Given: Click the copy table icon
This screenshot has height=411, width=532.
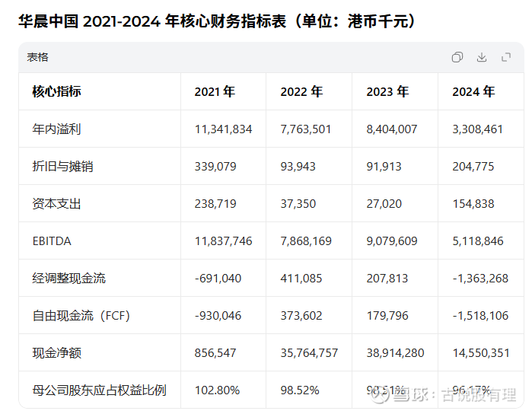Looking at the screenshot, I should click(x=457, y=57).
